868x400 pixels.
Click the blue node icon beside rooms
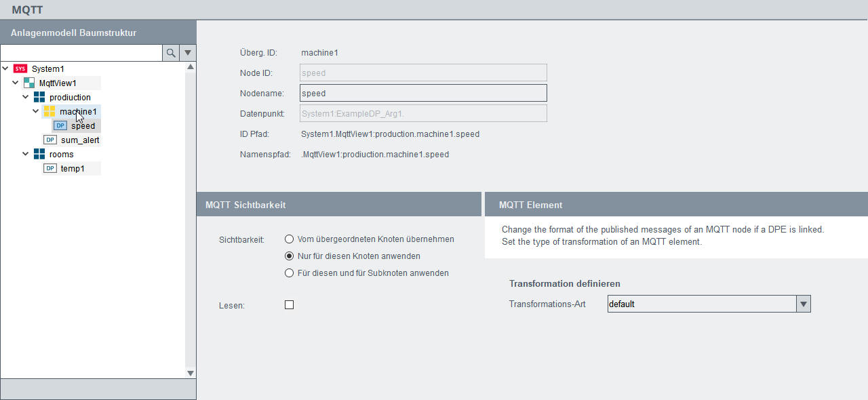[x=39, y=154]
